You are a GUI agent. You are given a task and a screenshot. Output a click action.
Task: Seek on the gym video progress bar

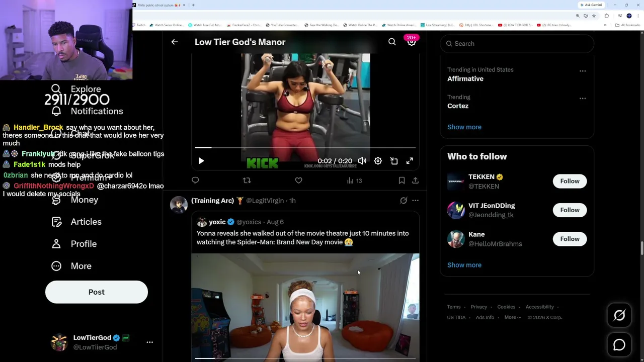(x=305, y=148)
